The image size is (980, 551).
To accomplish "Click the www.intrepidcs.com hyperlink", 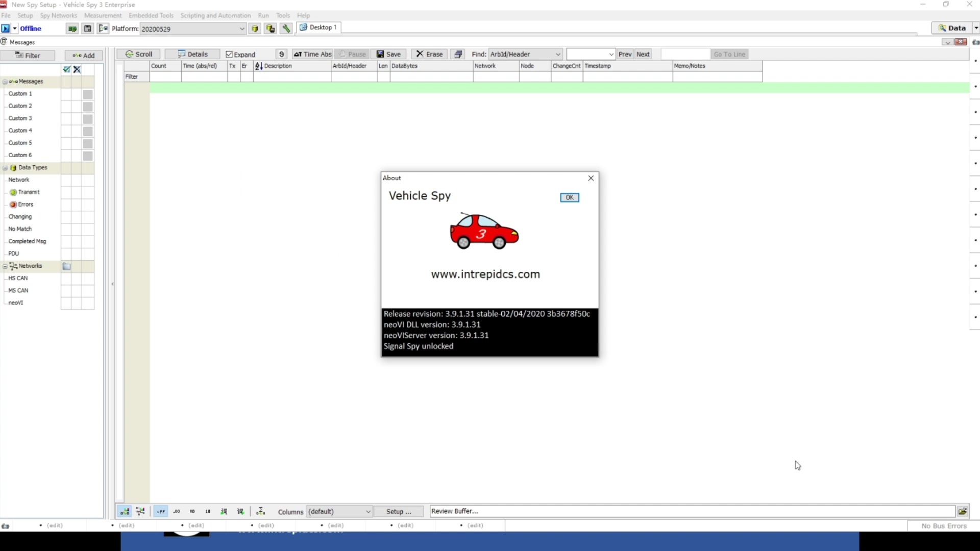I will pos(485,274).
